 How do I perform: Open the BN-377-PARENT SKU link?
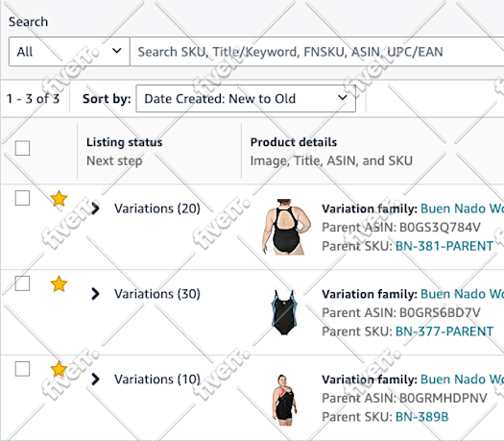[x=444, y=331]
